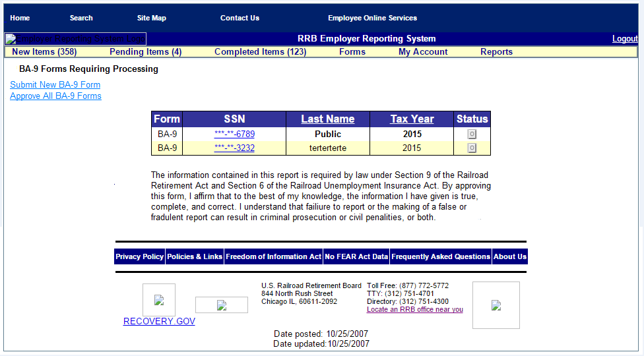Click broken image above RECOVERY.GOV link

coord(159,300)
